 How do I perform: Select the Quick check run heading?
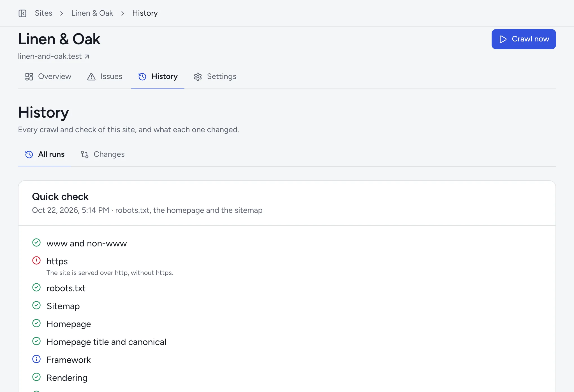[60, 197]
